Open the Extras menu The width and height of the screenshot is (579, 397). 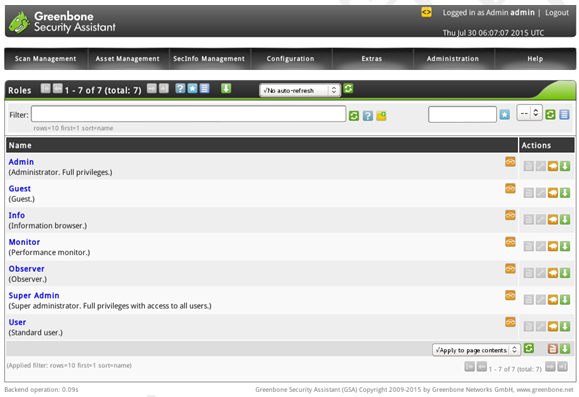pyautogui.click(x=372, y=59)
